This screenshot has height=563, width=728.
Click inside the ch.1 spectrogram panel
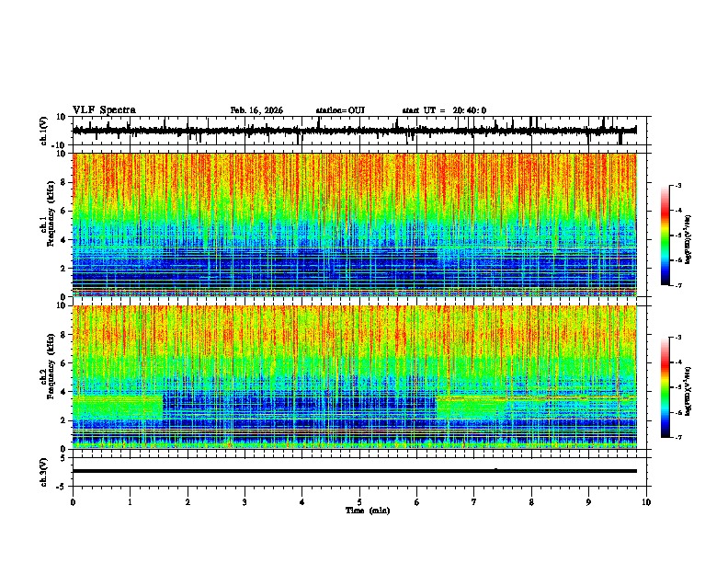click(x=355, y=224)
